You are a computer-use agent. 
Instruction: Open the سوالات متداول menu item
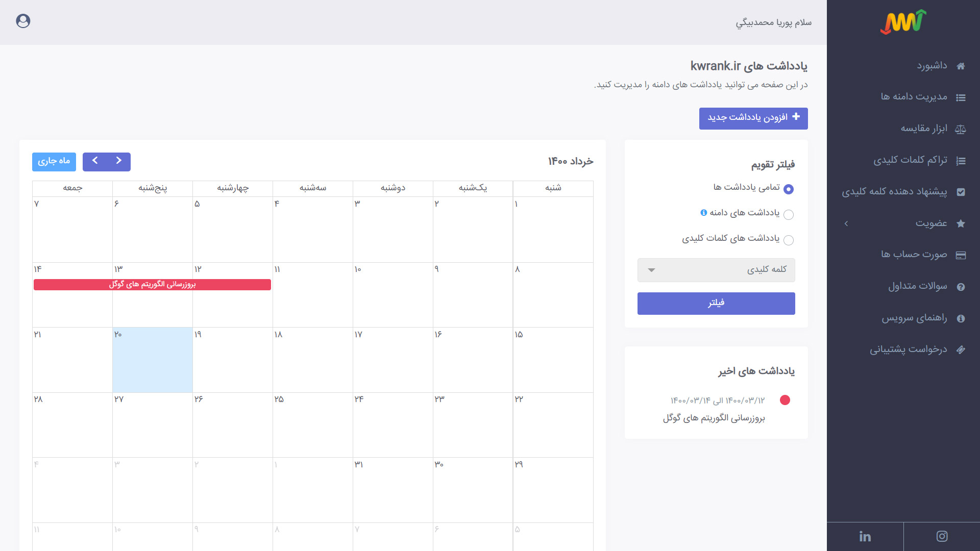[903, 286]
